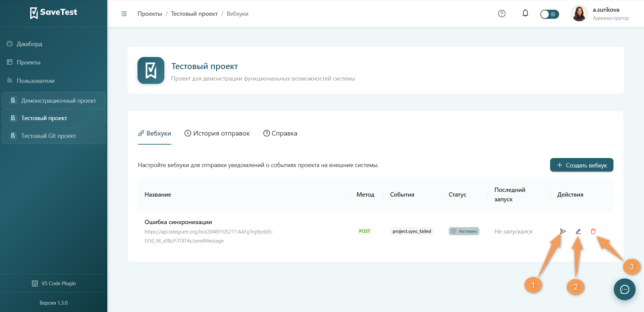Open the chat support bubble
The height and width of the screenshot is (312, 644).
click(x=625, y=289)
